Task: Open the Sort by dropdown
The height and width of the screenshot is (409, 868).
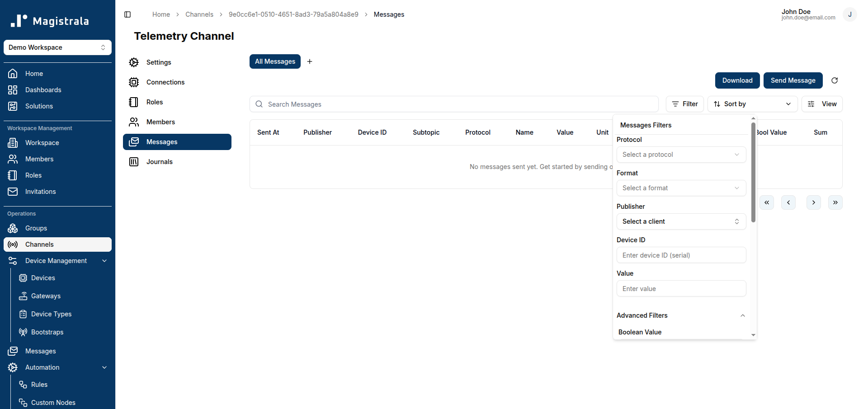Action: point(753,104)
